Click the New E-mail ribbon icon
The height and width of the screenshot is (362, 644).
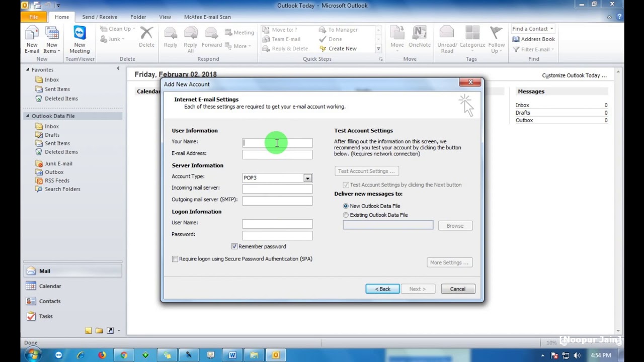pyautogui.click(x=32, y=40)
